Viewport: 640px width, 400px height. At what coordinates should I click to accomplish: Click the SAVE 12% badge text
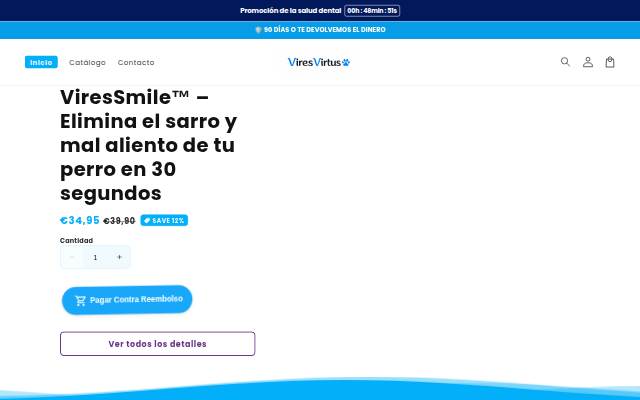(x=168, y=220)
